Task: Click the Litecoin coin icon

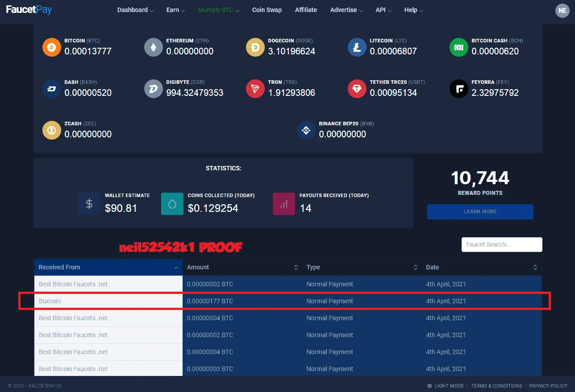Action: tap(357, 47)
